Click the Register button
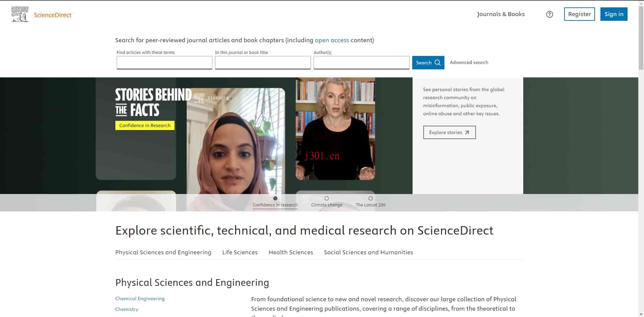This screenshot has height=317, width=644. [x=579, y=14]
